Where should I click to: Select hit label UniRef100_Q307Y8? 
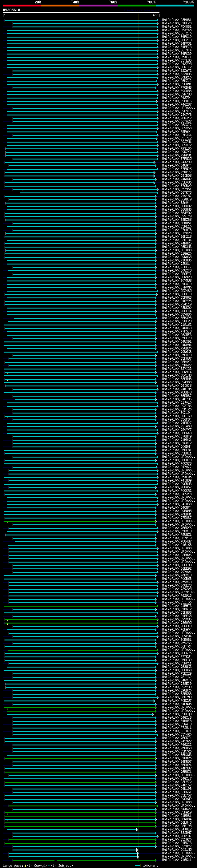coord(176,115)
